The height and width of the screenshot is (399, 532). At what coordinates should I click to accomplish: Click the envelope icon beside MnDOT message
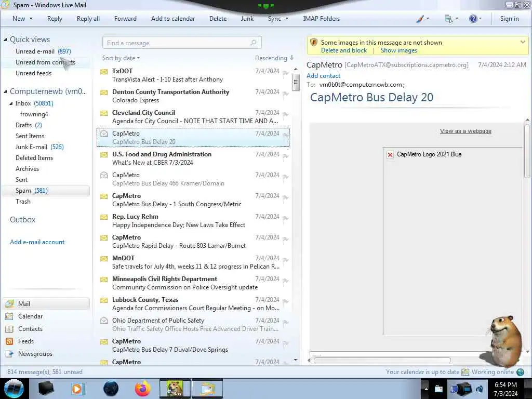tap(104, 259)
